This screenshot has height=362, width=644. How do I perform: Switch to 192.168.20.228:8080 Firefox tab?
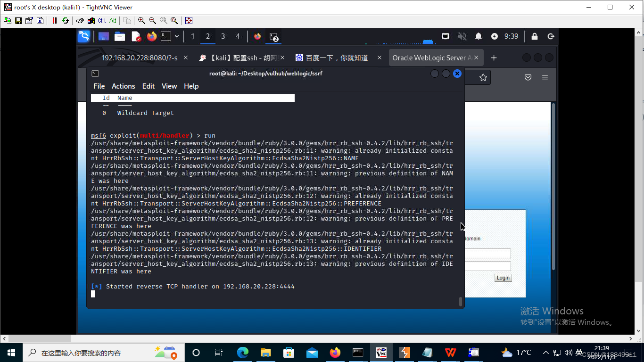pyautogui.click(x=140, y=58)
